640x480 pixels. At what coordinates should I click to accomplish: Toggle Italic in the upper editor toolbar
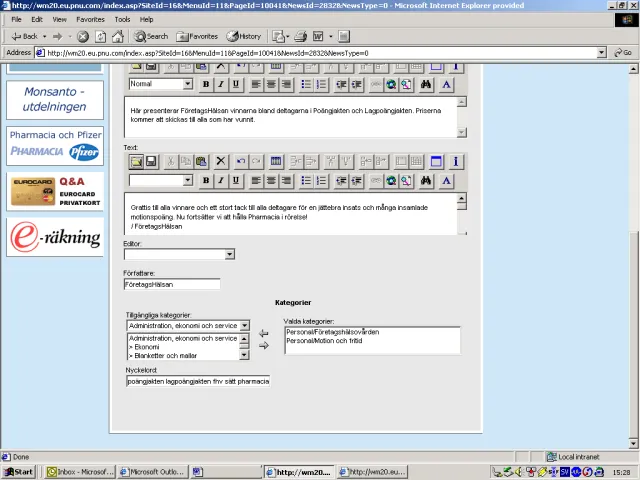tap(221, 84)
